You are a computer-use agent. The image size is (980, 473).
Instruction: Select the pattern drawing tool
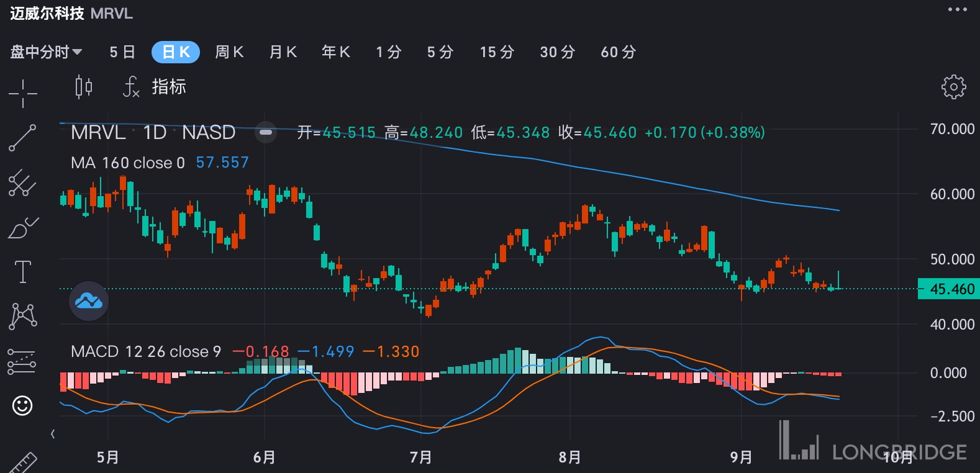23,317
